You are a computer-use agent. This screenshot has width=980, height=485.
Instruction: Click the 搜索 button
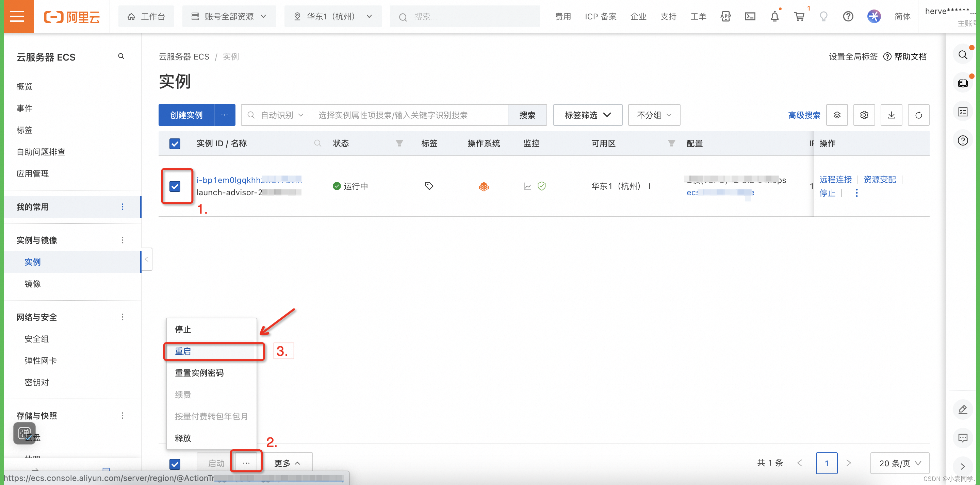(x=527, y=115)
